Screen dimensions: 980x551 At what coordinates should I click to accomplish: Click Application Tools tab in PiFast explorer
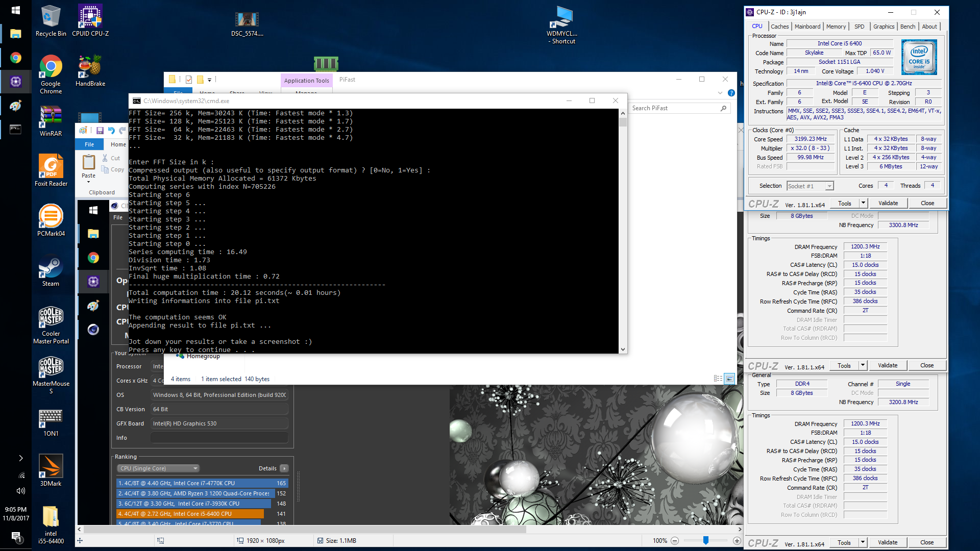[x=306, y=80]
